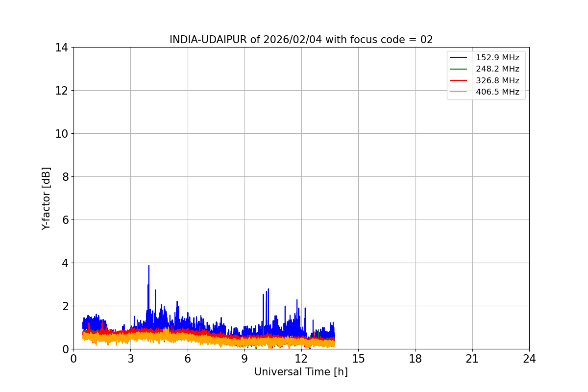588x392 pixels.
Task: Select the 326.8 MHz legend label
Action: click(497, 80)
